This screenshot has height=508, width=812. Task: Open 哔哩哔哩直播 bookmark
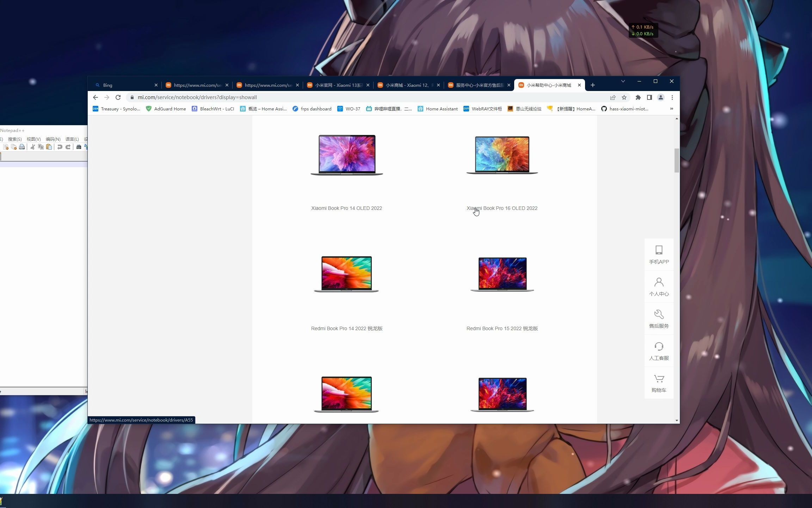coord(389,109)
